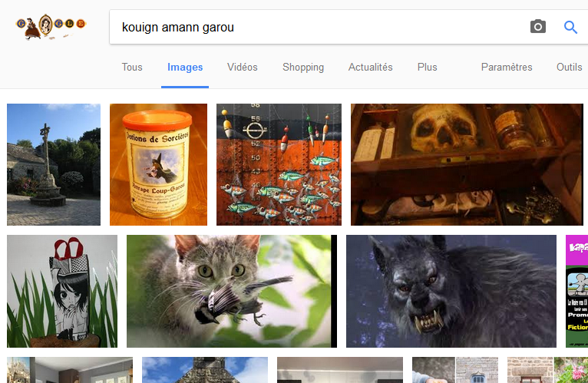Click the blue magnifier search button
This screenshot has width=588, height=383.
(570, 27)
